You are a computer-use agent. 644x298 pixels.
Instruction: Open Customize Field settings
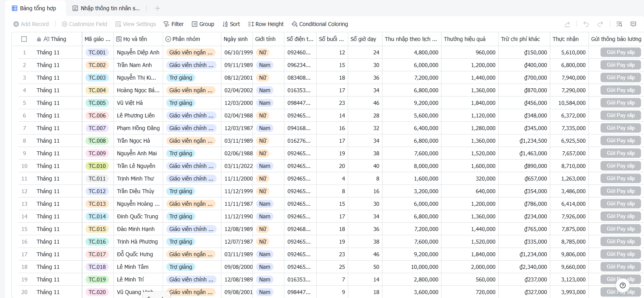pyautogui.click(x=84, y=24)
